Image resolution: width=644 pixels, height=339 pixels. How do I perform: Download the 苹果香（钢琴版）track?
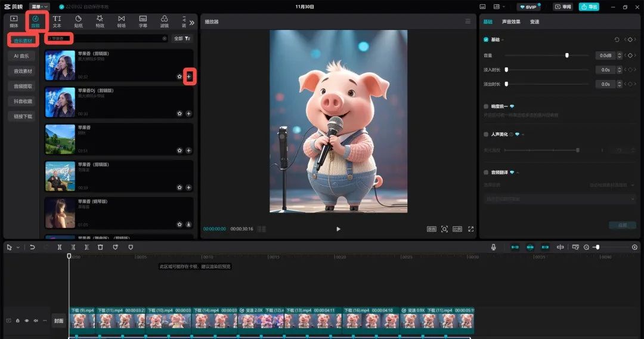(x=188, y=224)
